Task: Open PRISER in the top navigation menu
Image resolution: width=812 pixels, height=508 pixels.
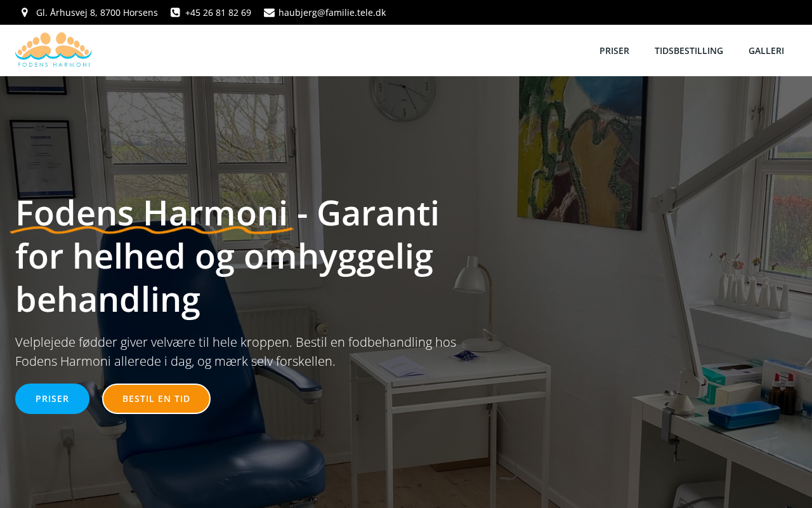Action: click(614, 51)
